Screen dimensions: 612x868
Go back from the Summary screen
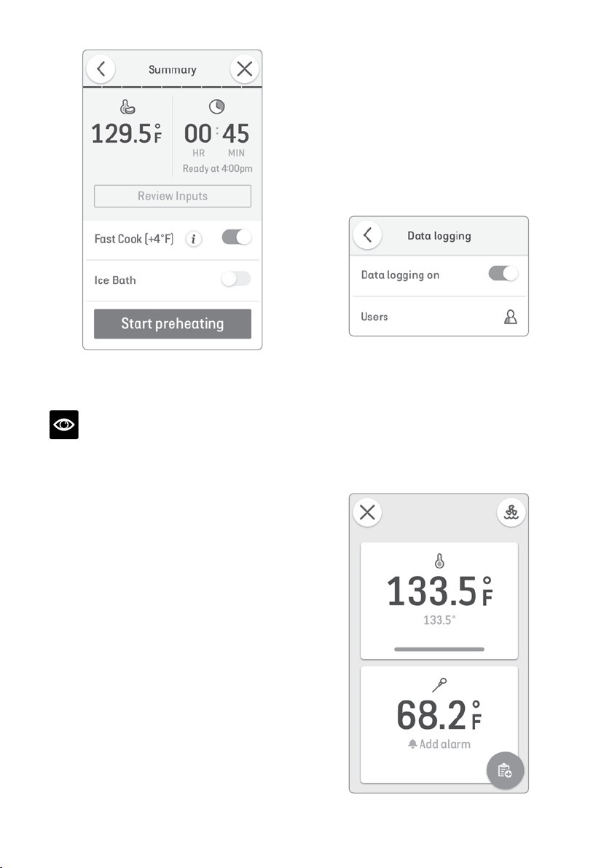coord(101,69)
